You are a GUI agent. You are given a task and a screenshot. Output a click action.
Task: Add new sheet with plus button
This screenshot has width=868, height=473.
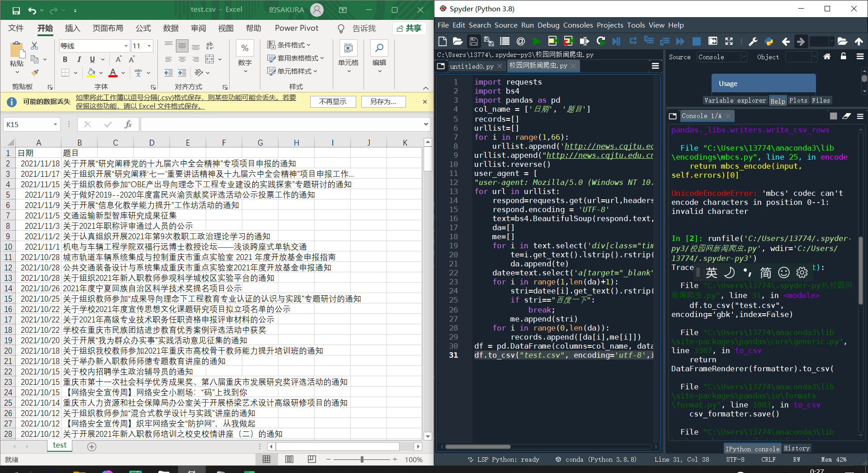click(92, 446)
